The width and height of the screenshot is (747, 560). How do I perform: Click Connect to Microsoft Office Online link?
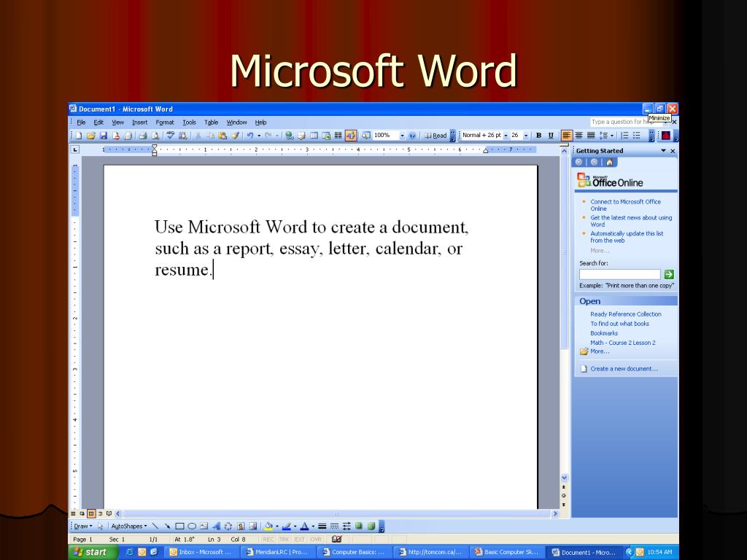[x=625, y=205]
